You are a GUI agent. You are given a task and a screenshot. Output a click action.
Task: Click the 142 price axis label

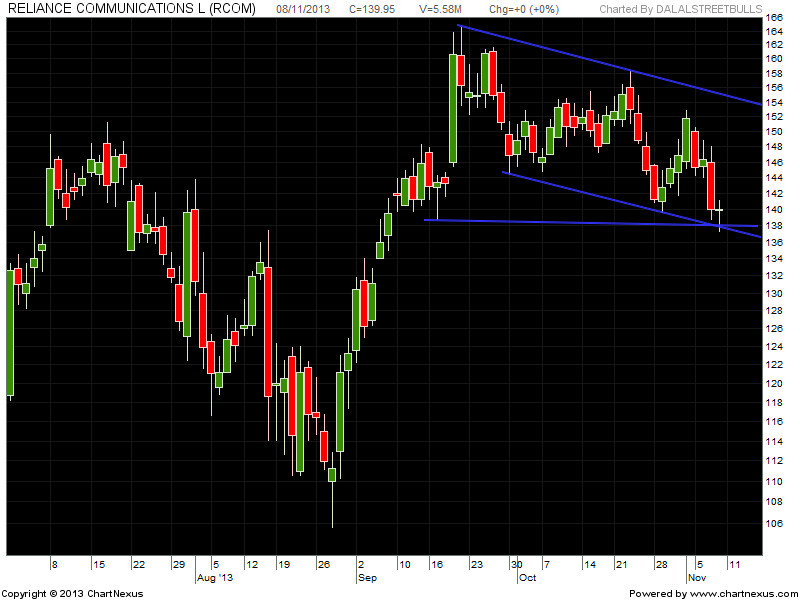click(774, 194)
